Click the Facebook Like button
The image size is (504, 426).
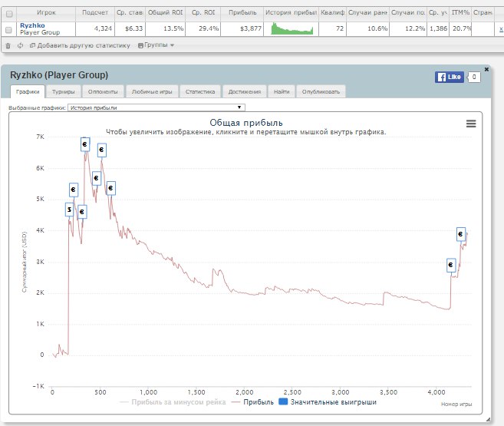point(450,77)
